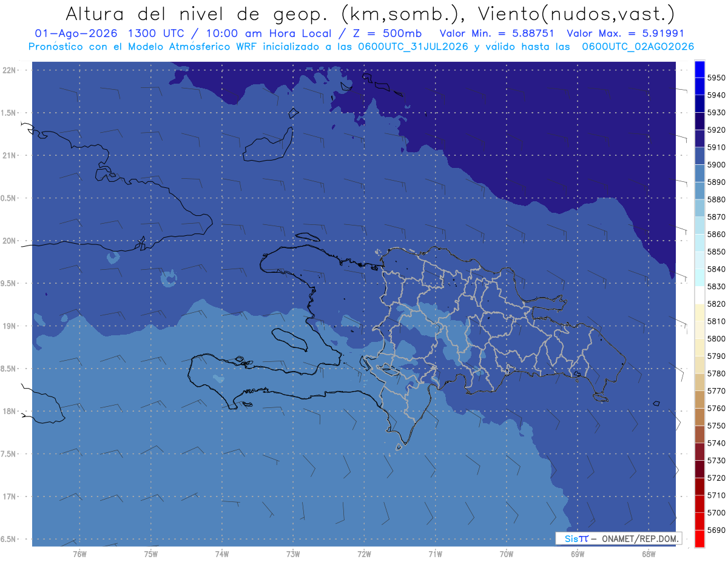The height and width of the screenshot is (562, 728).
Task: Click the '9.5N' latitude tick label
Action: (x=8, y=284)
